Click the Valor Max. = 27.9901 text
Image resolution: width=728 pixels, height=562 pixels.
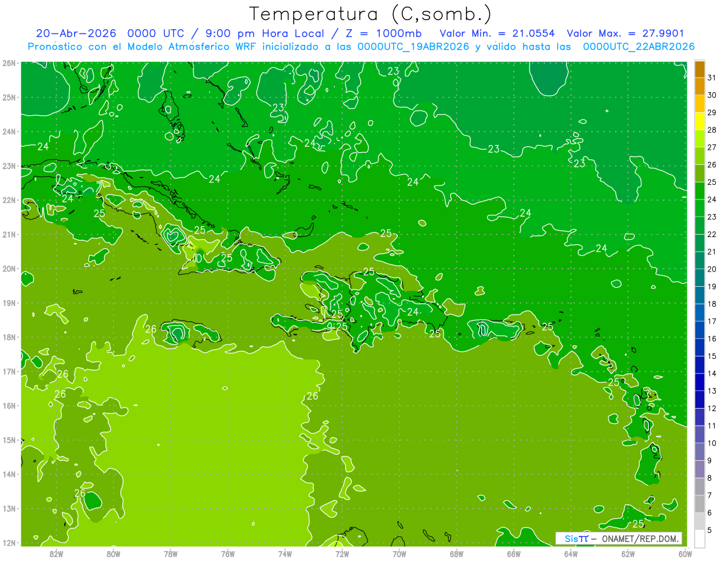(625, 33)
